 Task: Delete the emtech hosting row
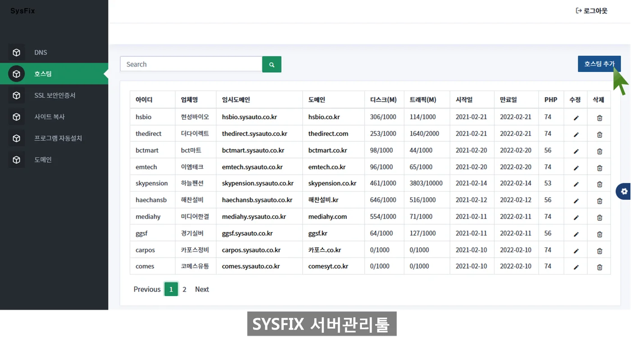click(x=599, y=168)
